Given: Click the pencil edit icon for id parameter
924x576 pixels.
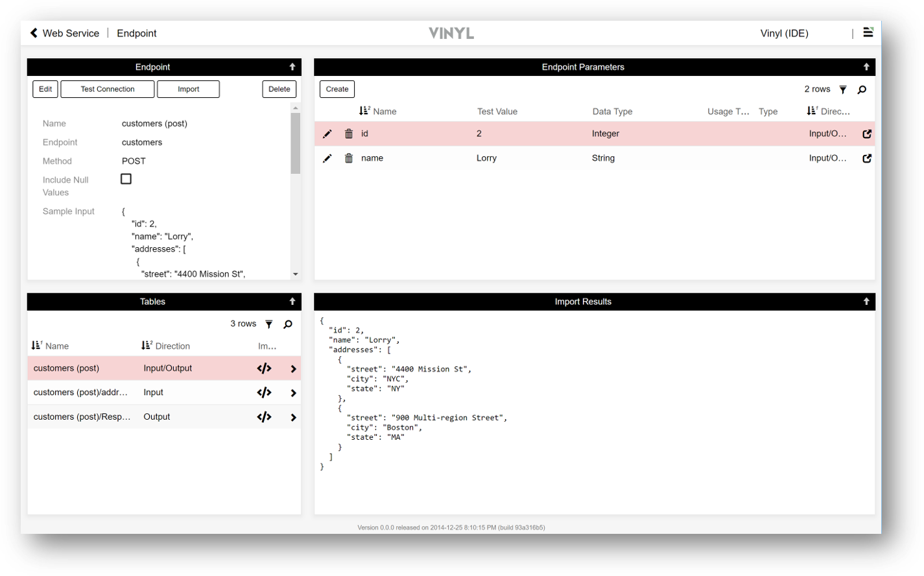Looking at the screenshot, I should [327, 134].
